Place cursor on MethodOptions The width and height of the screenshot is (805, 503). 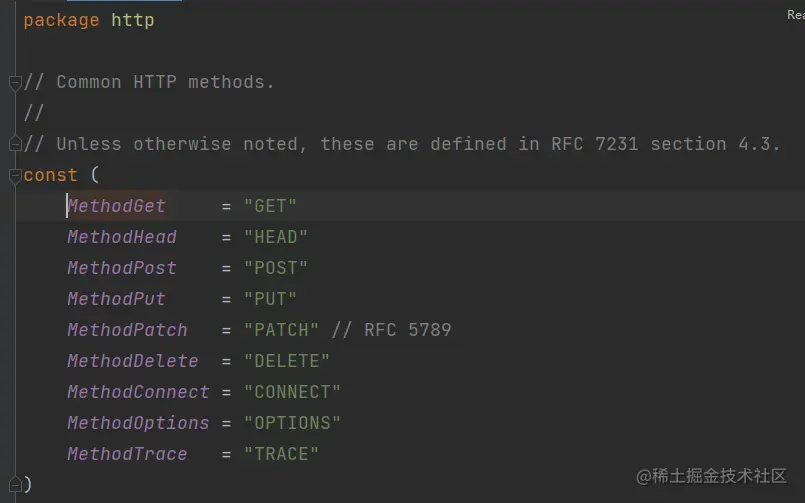point(138,423)
